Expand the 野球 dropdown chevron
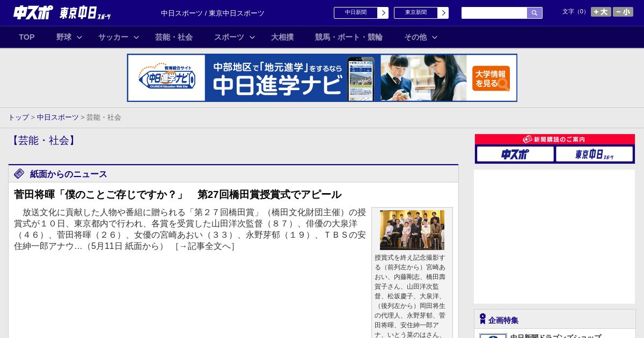Image resolution: width=644 pixels, height=338 pixels. coord(79,37)
